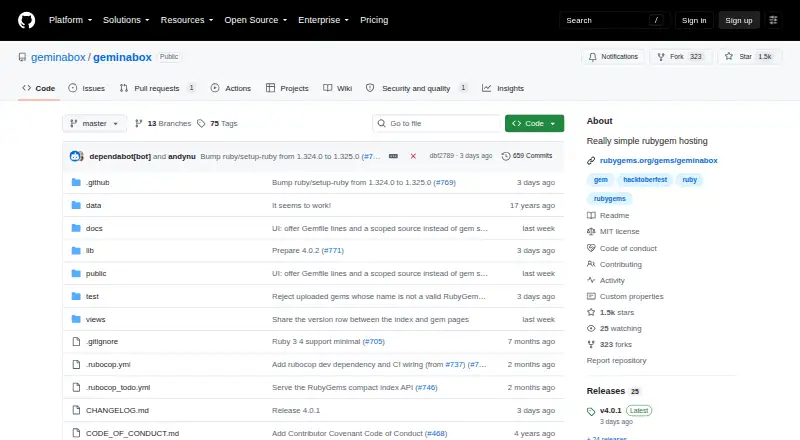Click the Report repository link
The width and height of the screenshot is (800, 440).
point(616,360)
